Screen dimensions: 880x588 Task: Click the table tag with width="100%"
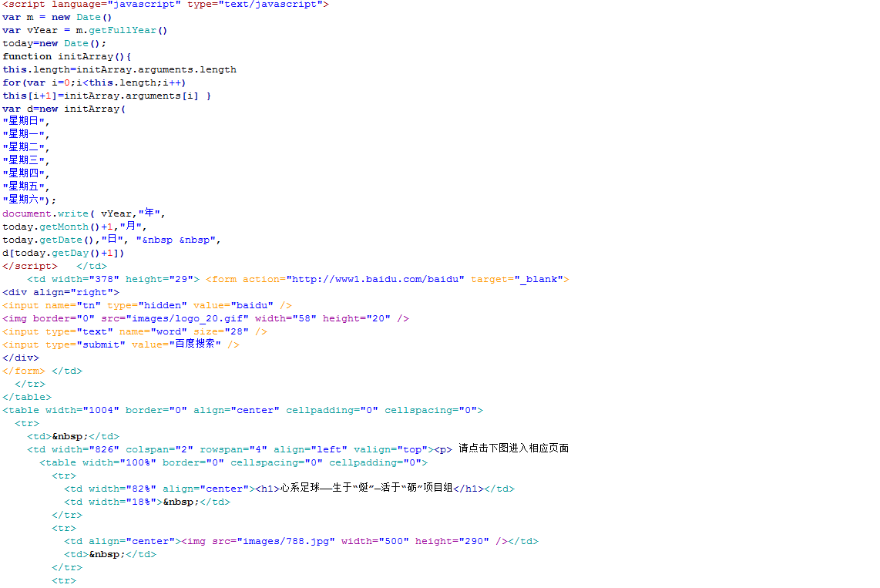click(x=233, y=463)
